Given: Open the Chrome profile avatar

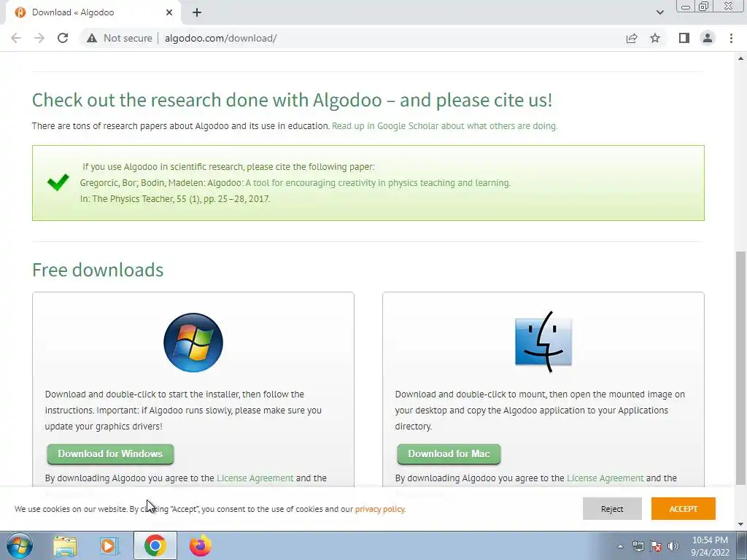Looking at the screenshot, I should pyautogui.click(x=708, y=38).
